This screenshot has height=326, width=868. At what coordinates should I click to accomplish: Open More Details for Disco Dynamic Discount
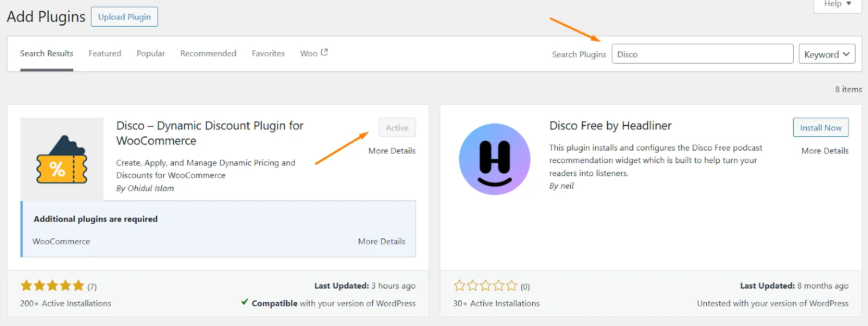pos(392,151)
